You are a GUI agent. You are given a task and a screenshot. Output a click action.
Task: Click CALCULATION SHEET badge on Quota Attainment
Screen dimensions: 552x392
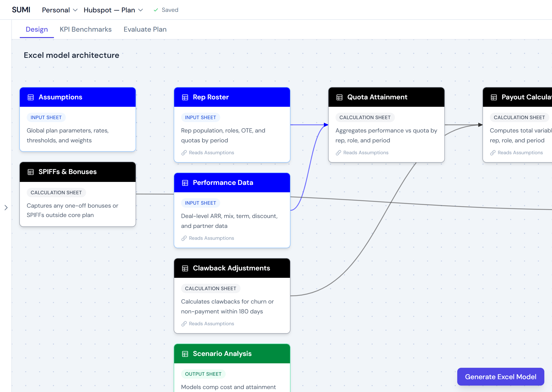click(365, 117)
